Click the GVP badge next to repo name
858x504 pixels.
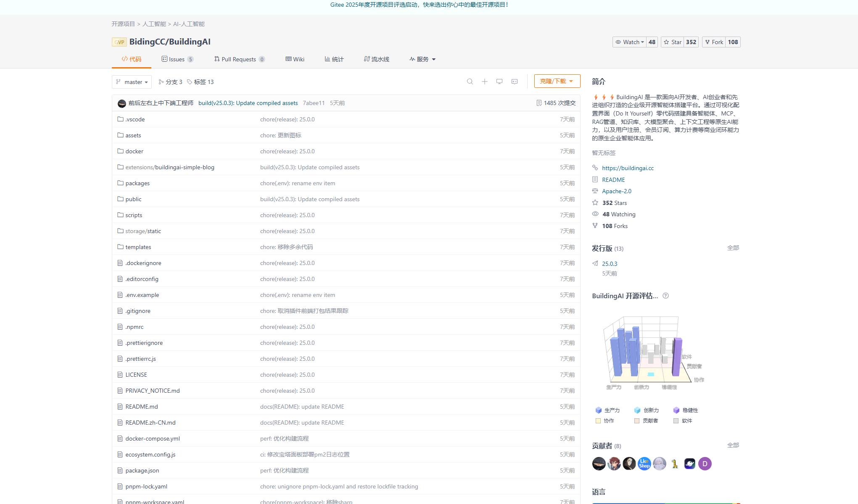click(119, 42)
